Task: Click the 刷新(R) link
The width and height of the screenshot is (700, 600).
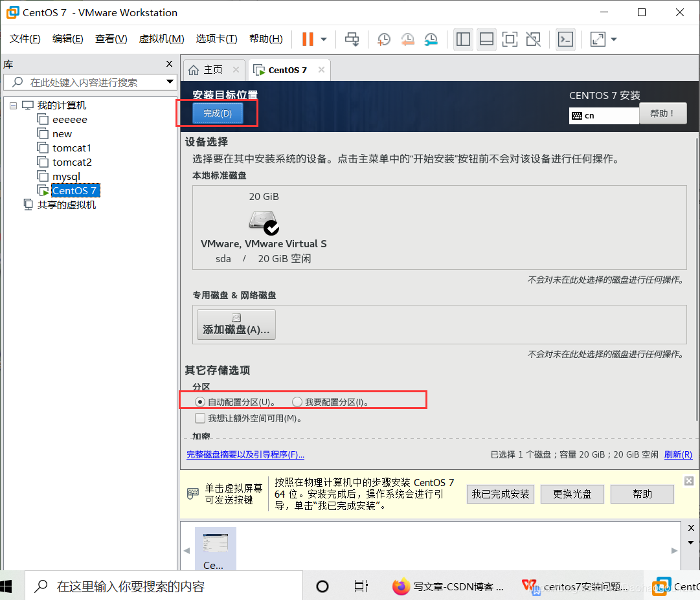Action: click(x=678, y=454)
